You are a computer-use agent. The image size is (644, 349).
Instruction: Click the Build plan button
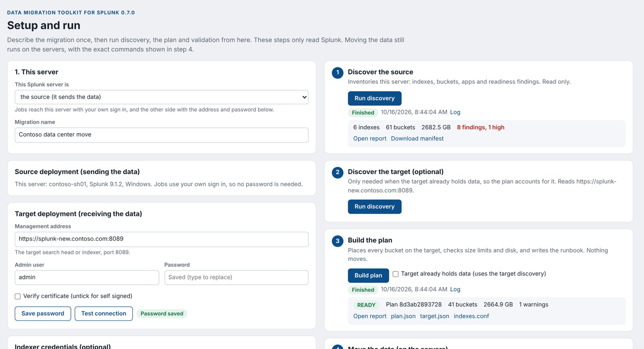[368, 276]
